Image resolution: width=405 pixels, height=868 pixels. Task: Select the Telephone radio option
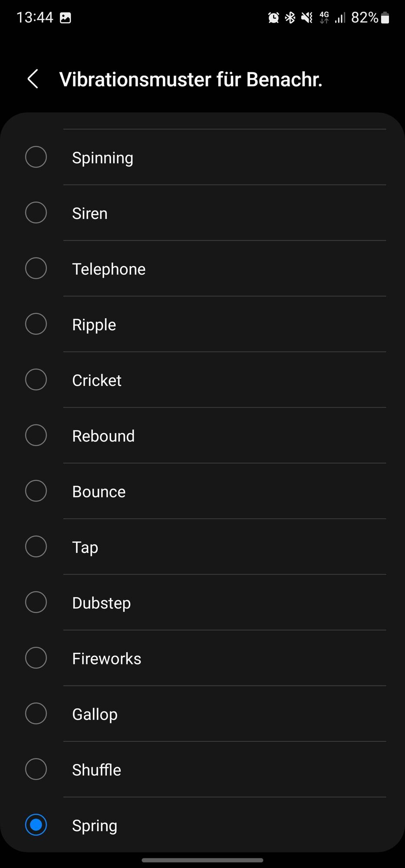click(x=36, y=268)
